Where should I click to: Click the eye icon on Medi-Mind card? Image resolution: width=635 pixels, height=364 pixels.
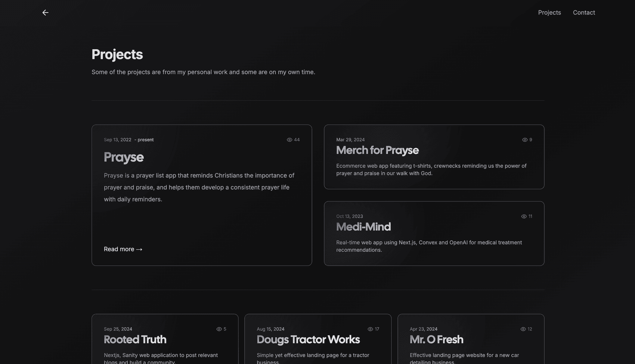pos(524,216)
